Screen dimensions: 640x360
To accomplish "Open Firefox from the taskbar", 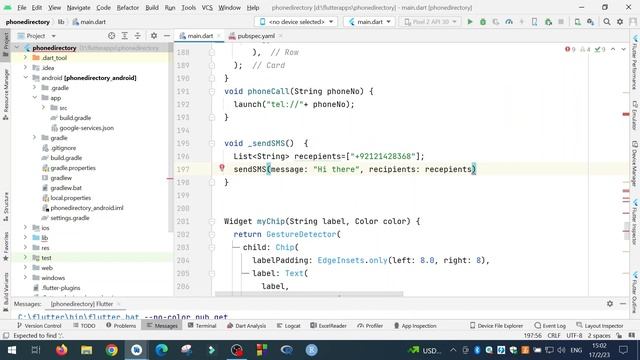I will click(62, 350).
